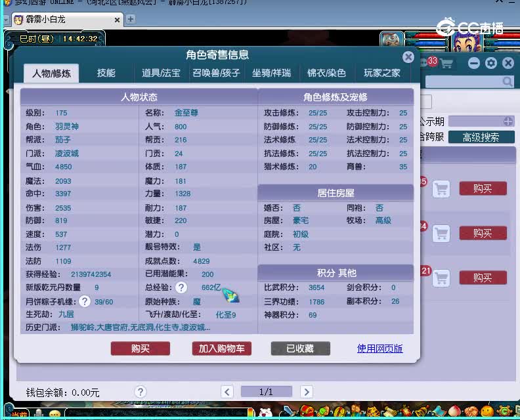
Task: Click the 高级搜索 button
Action: pyautogui.click(x=481, y=137)
